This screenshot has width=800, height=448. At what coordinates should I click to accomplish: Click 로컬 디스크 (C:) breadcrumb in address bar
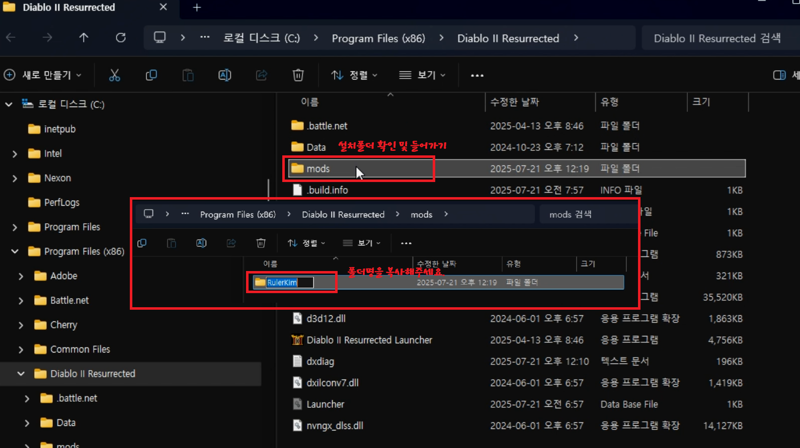click(261, 38)
